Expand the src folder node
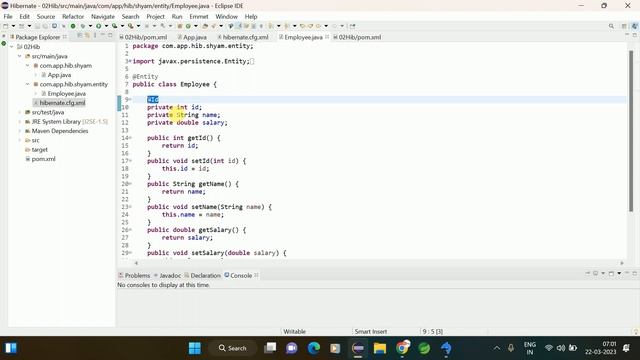640x360 pixels. (20, 140)
